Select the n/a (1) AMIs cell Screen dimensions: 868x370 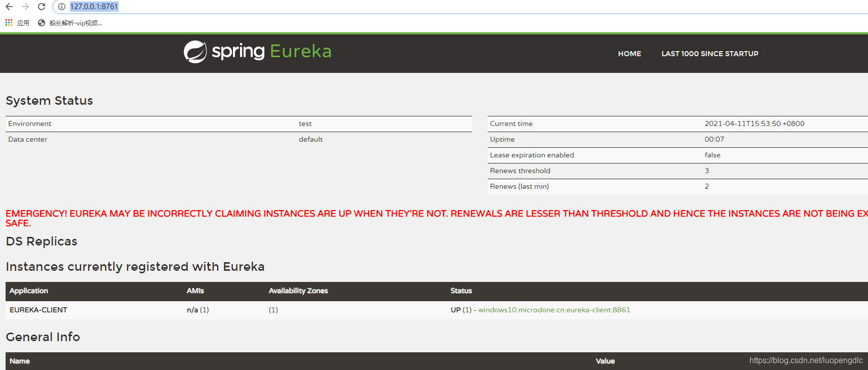pyautogui.click(x=198, y=310)
